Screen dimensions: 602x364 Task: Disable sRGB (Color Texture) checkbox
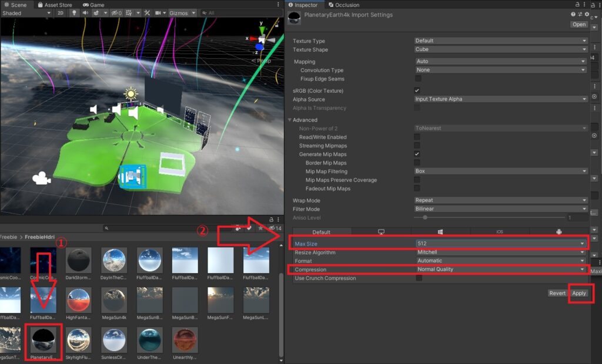coord(417,90)
